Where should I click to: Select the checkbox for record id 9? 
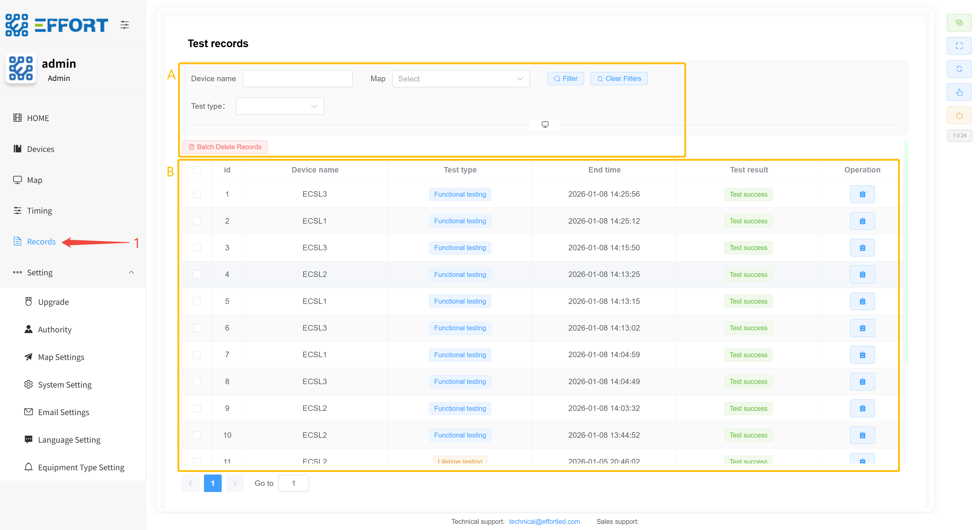[x=197, y=408]
